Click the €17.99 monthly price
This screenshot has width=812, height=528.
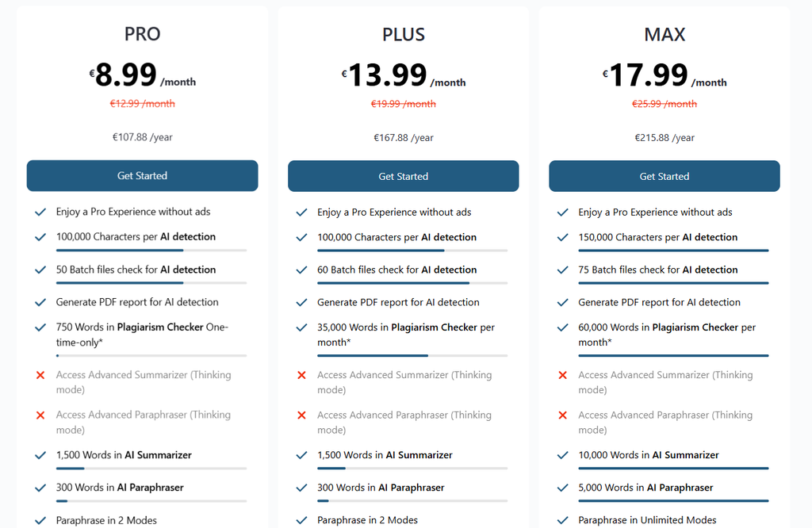[665, 75]
